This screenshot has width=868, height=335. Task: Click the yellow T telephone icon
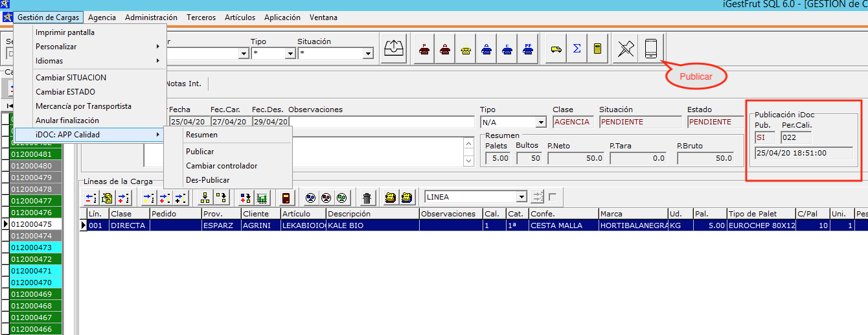466,49
